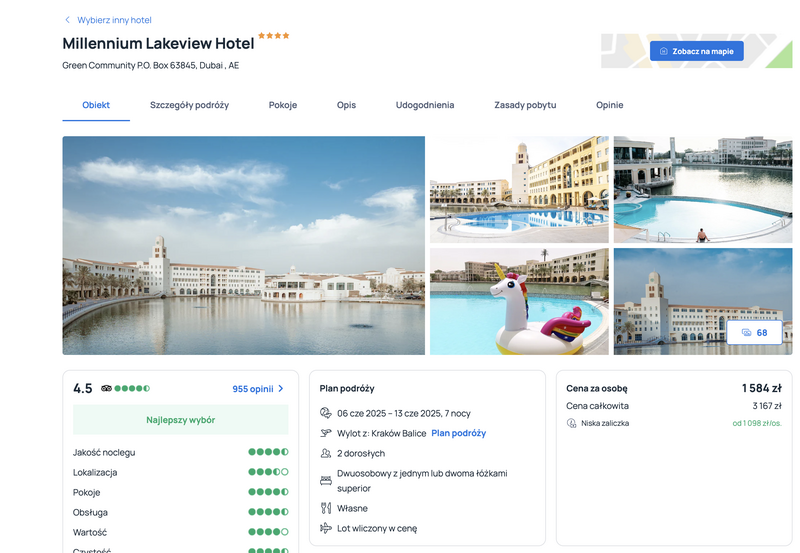Click the map icon in Zobacz na mapie button
This screenshot has height=553, width=800.
coord(663,51)
